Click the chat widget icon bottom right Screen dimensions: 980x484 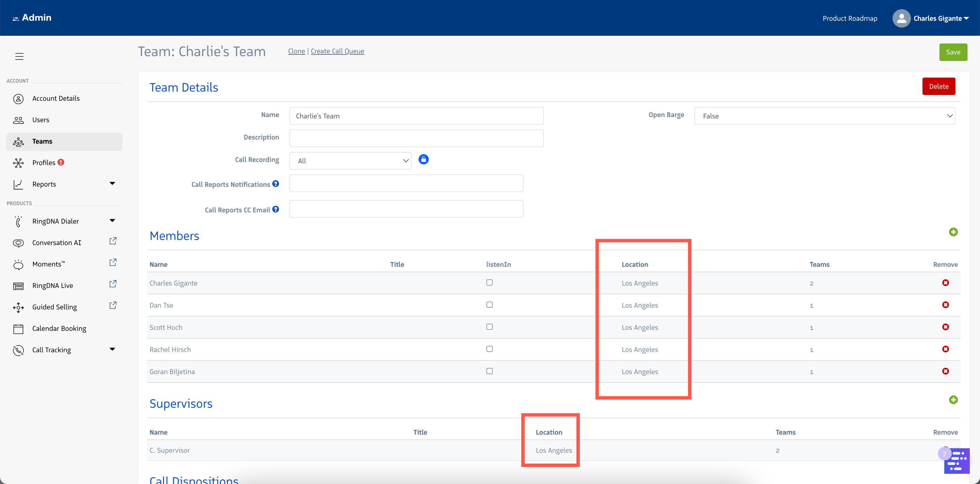point(957,461)
